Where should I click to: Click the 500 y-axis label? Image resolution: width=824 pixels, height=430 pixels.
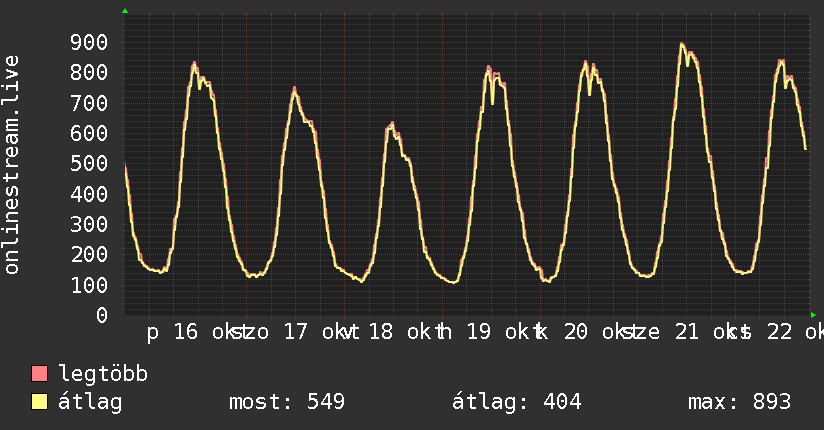click(89, 163)
